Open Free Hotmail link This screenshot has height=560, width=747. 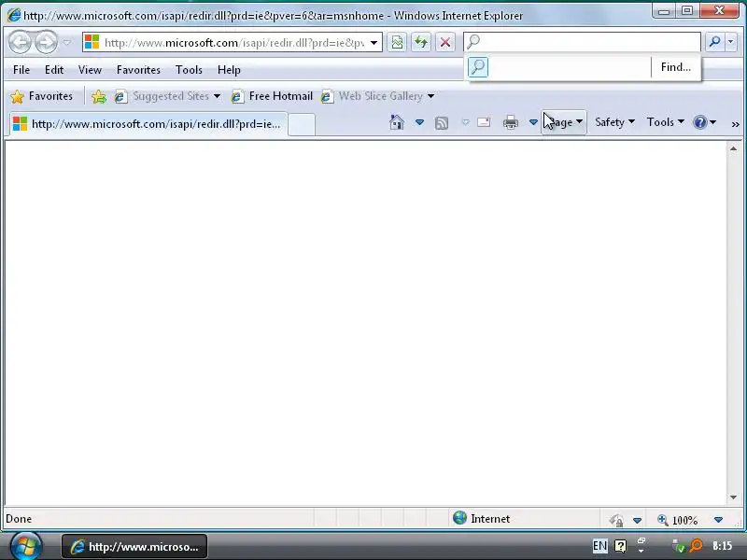pos(272,96)
